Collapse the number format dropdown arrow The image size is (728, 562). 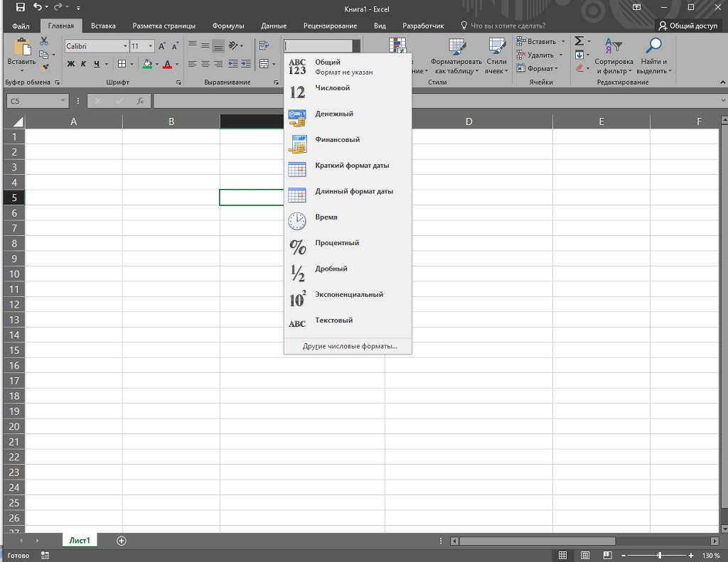click(356, 46)
